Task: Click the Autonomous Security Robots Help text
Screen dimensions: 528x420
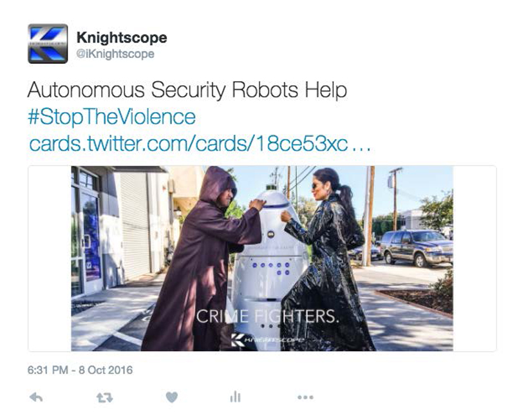Action: [187, 90]
